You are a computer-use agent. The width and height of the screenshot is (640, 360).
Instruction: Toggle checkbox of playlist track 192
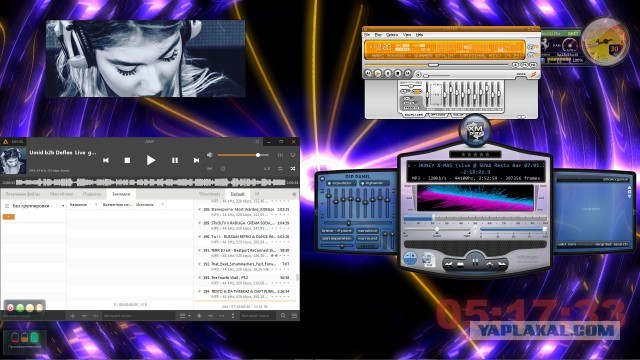[x=199, y=264]
